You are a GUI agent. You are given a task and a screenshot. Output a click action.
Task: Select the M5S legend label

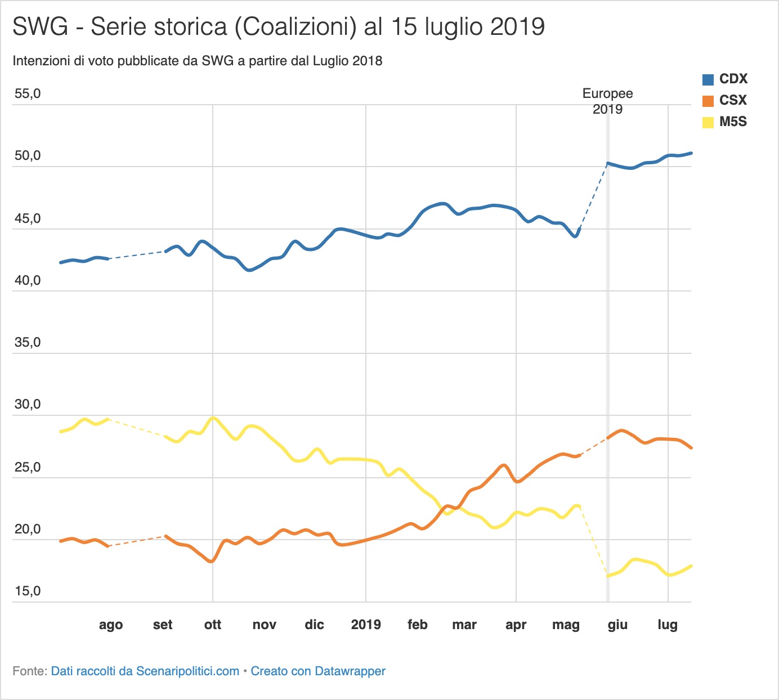[733, 122]
